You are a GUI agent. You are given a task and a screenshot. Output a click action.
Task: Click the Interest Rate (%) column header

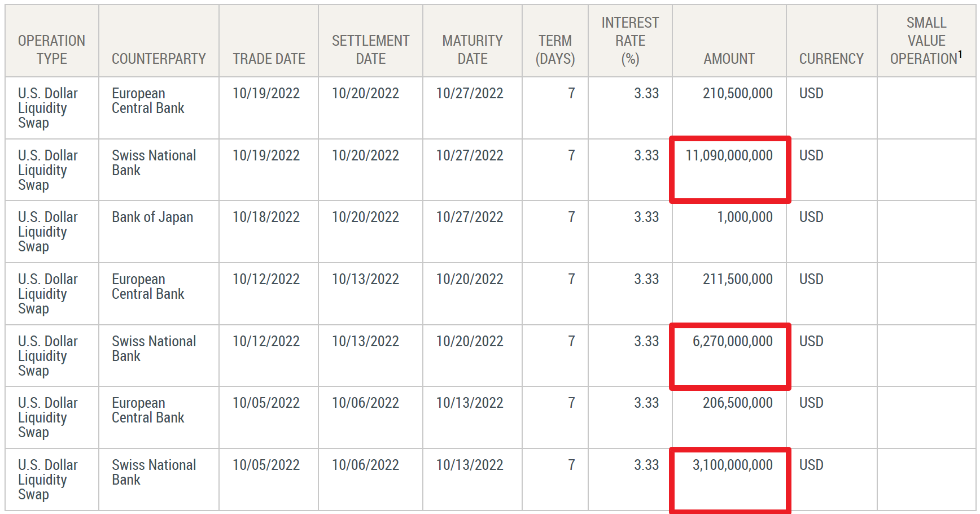(x=630, y=41)
